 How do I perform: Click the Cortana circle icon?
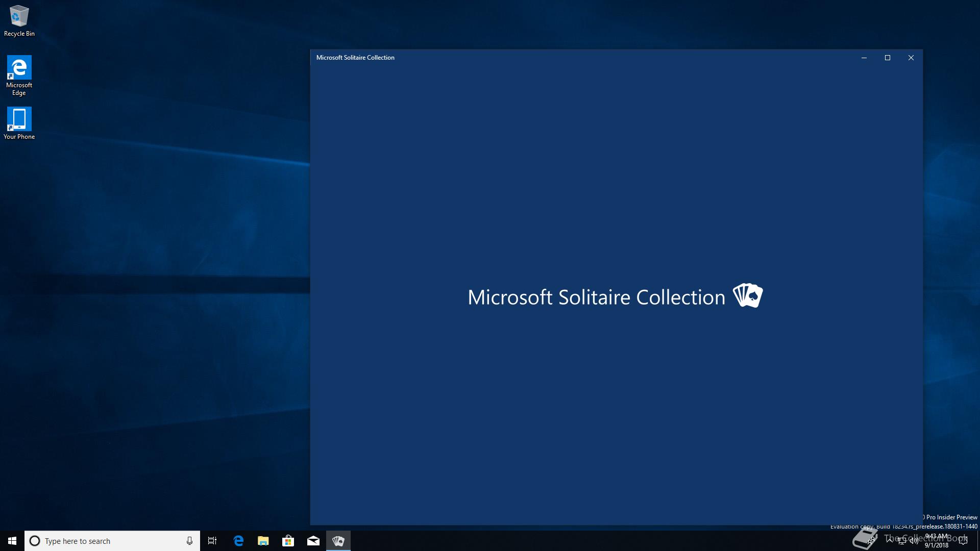35,541
